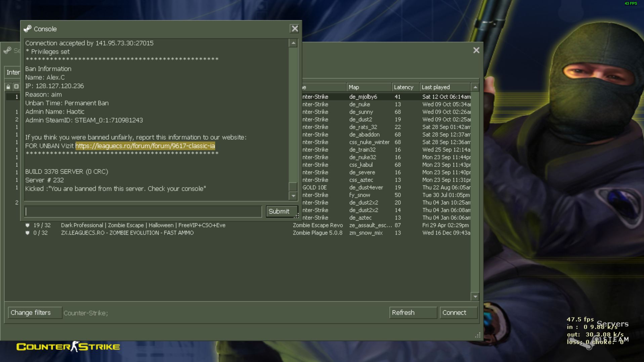Viewport: 644px width, 362px height.
Task: Select Dark Professional Zombie Escape server
Action: pyautogui.click(x=238, y=225)
